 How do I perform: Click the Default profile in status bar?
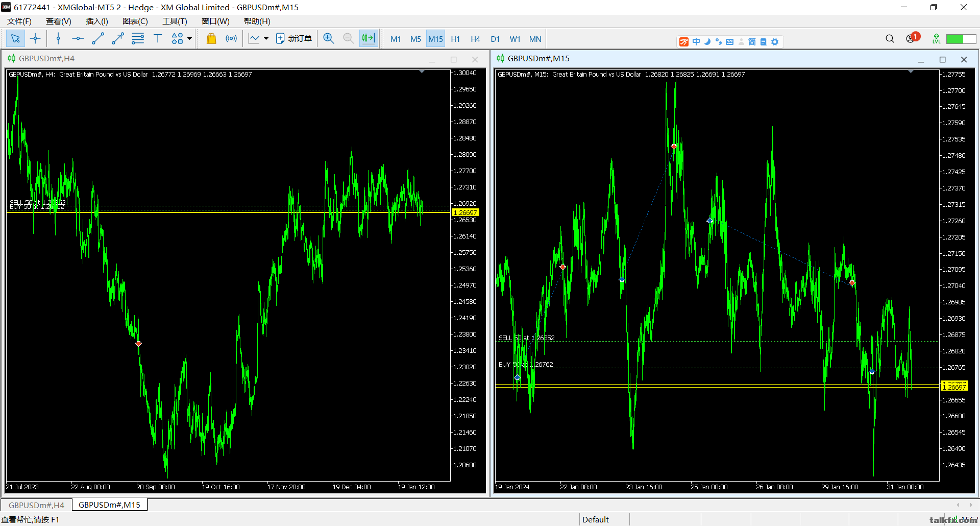coord(596,519)
